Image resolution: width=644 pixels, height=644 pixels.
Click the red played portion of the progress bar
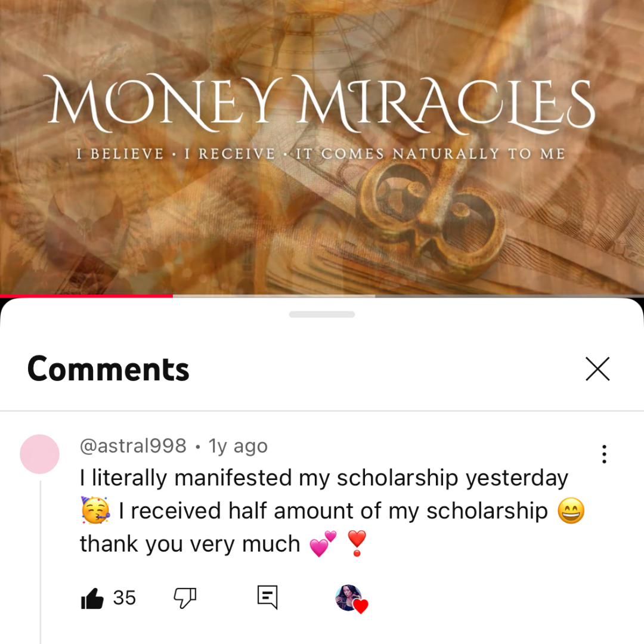click(x=86, y=296)
